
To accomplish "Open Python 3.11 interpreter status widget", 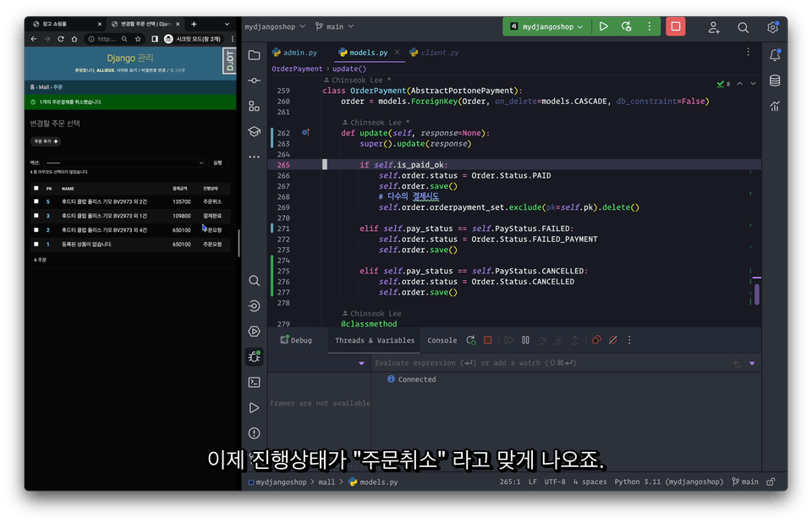I will tap(668, 482).
